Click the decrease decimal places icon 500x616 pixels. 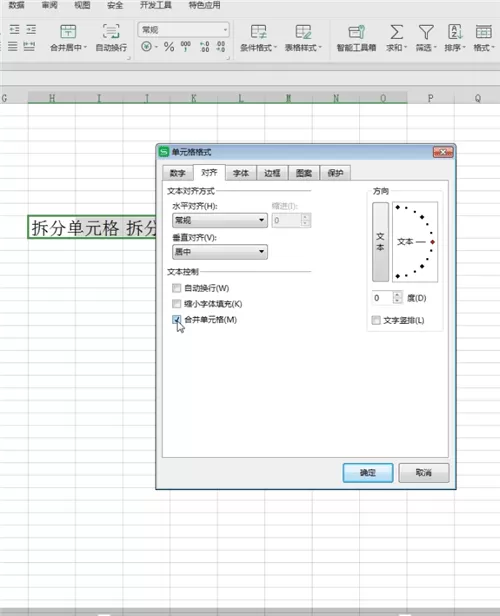[x=221, y=47]
